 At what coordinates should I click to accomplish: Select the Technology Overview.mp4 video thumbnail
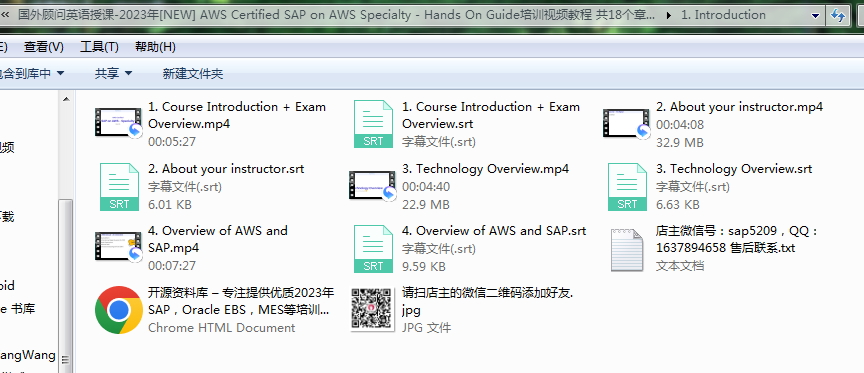(372, 185)
